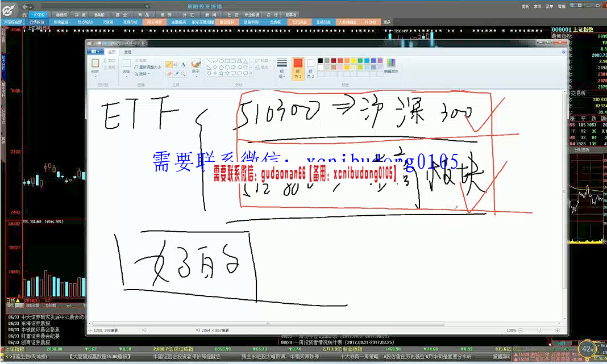Open the line thickness dropdown

tap(282, 68)
